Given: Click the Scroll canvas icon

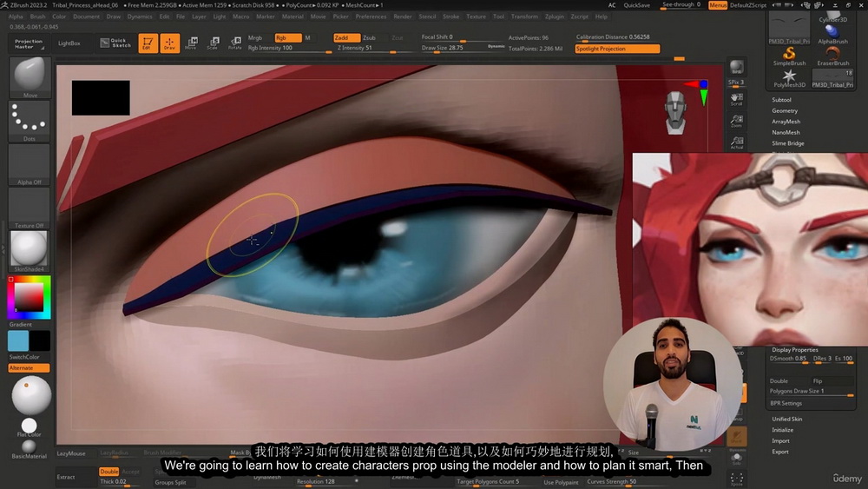Looking at the screenshot, I should [x=736, y=99].
